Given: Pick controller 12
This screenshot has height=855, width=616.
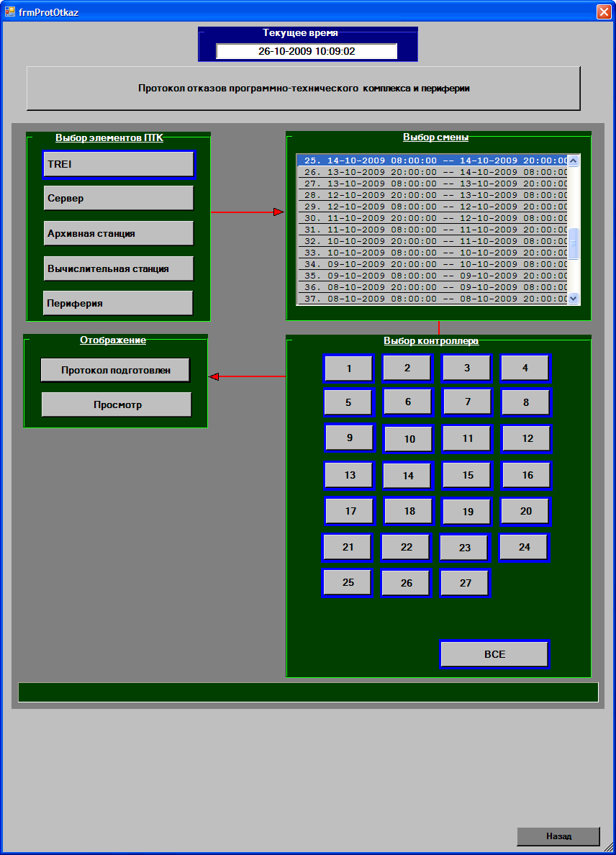Looking at the screenshot, I should pyautogui.click(x=527, y=438).
